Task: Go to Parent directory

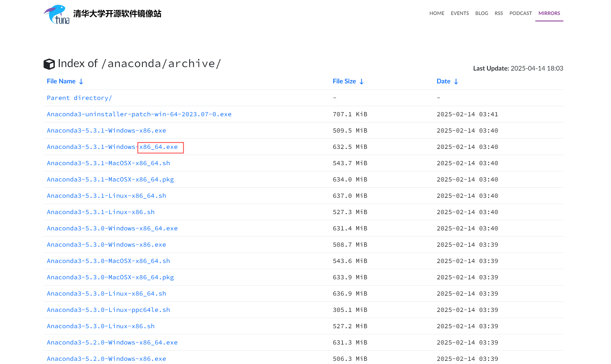Action: point(79,98)
